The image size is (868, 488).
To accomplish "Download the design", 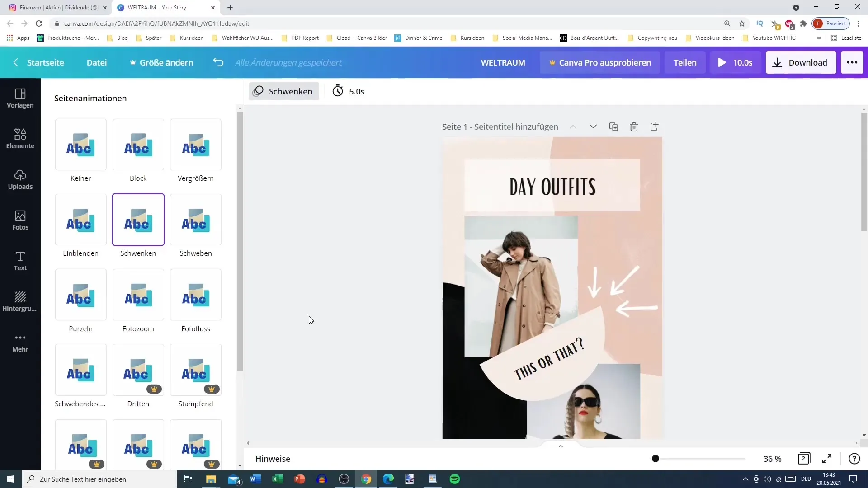I will (801, 62).
